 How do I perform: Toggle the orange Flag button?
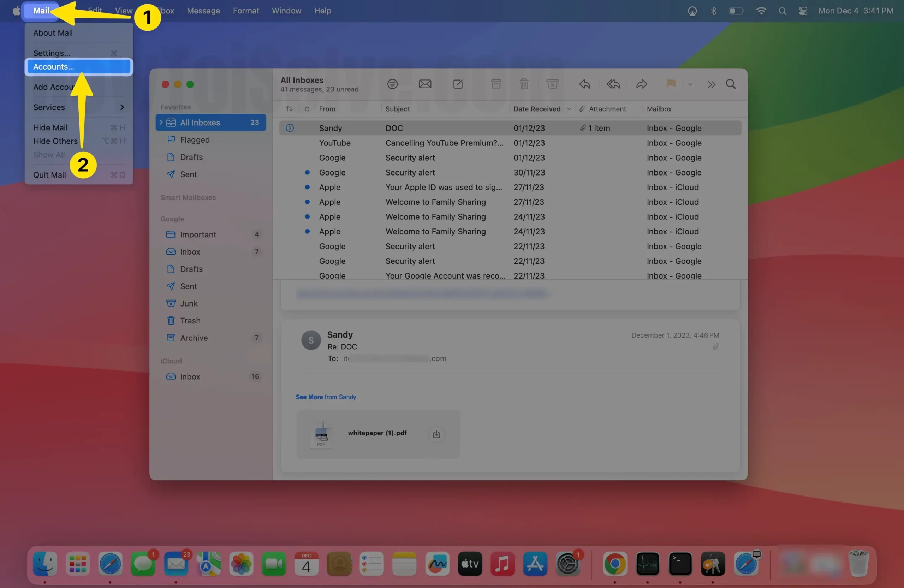click(x=671, y=84)
